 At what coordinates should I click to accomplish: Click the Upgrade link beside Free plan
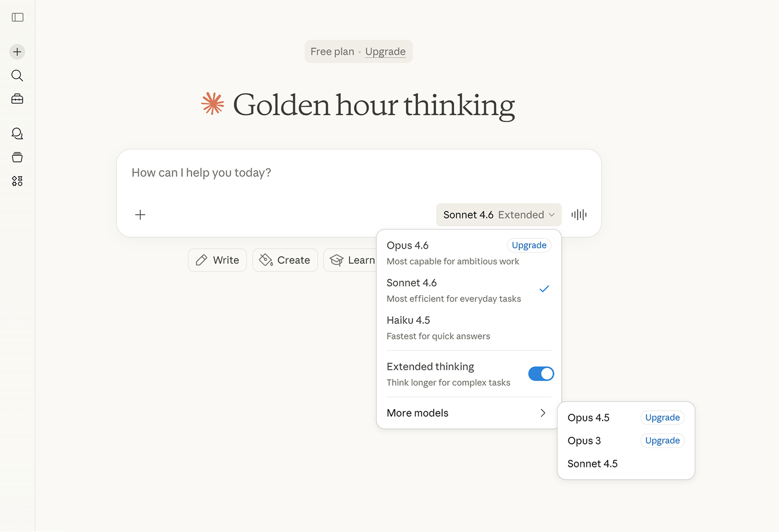coord(385,52)
